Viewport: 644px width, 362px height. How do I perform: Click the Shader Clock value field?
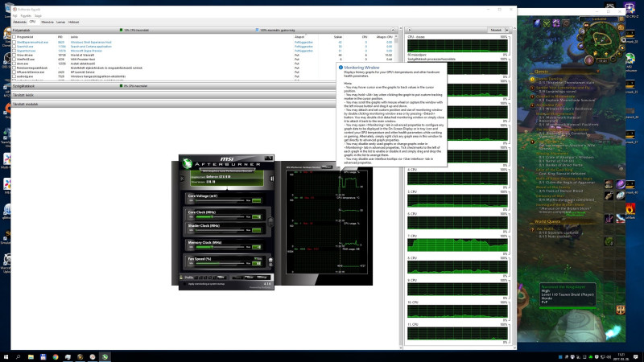click(x=256, y=230)
